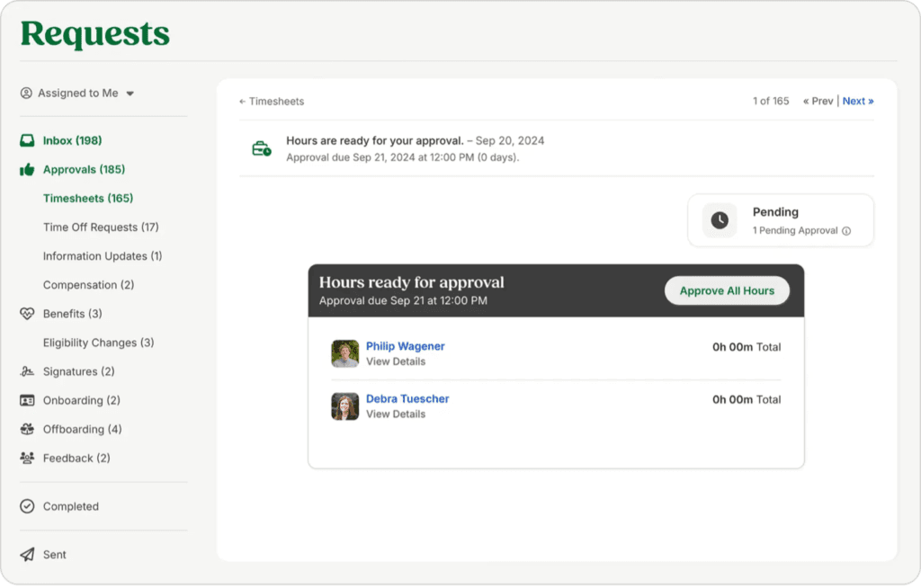Click the Offboarding box icon
Screen dimensions: 921x588
coord(27,429)
